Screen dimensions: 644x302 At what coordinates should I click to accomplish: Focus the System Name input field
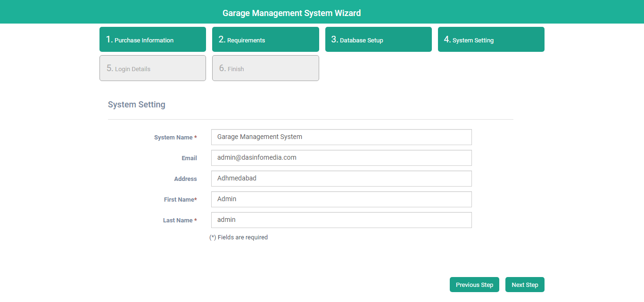point(341,137)
